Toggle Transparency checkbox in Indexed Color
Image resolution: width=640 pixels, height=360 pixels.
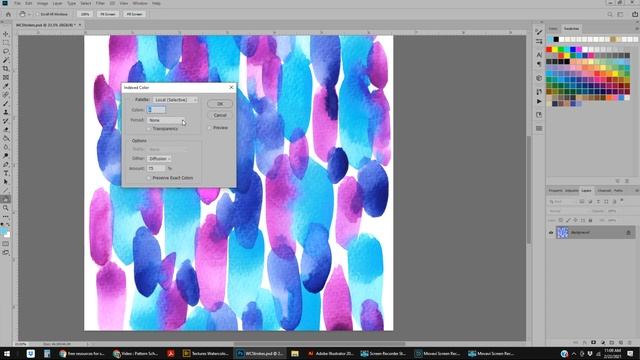pos(149,129)
